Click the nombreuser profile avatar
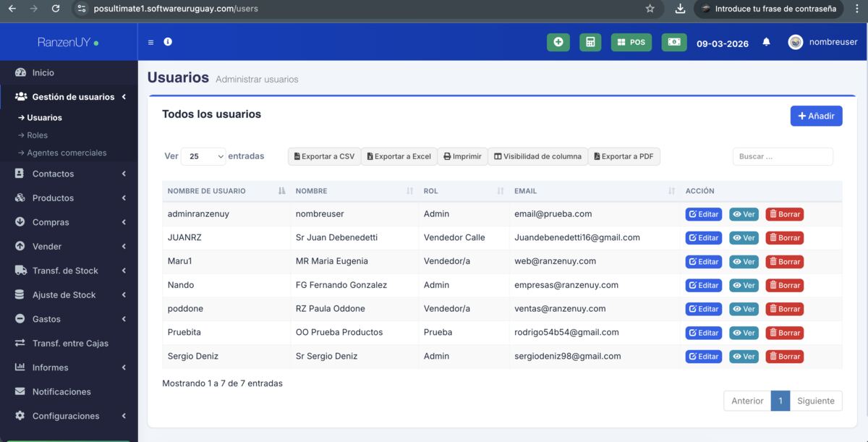Screen dimensions: 868x442 796,42
